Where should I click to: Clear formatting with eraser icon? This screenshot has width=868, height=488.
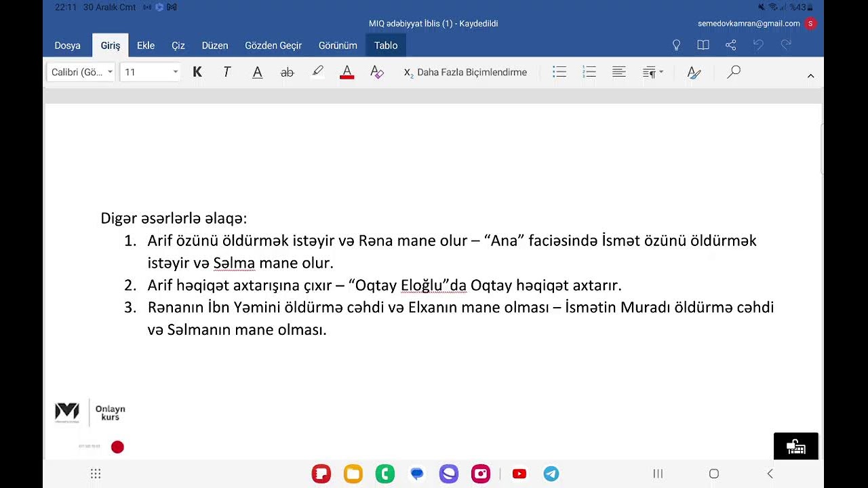click(377, 72)
